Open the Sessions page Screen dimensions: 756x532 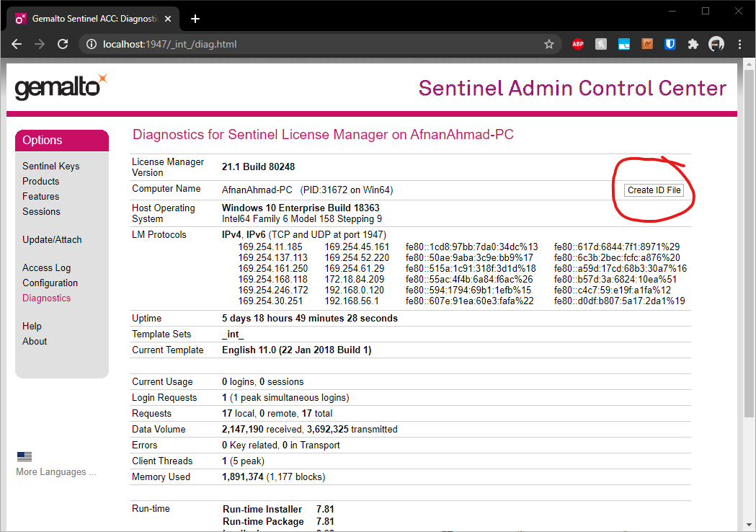41,211
